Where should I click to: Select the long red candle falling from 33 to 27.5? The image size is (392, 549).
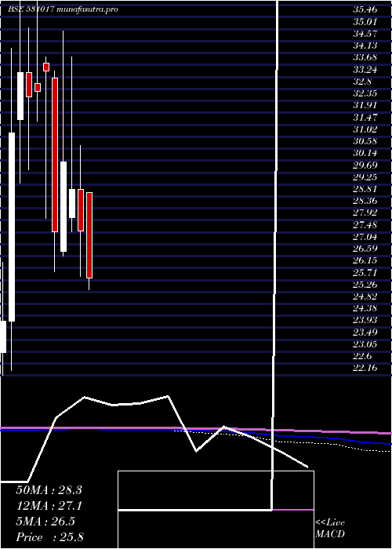click(55, 155)
